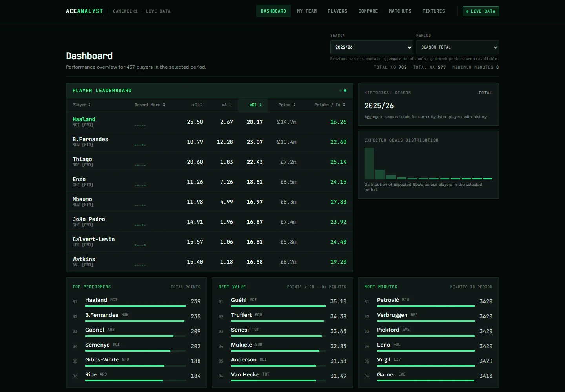This screenshot has height=392, width=565.
Task: Select Enzo in the leaderboard
Action: [210, 182]
